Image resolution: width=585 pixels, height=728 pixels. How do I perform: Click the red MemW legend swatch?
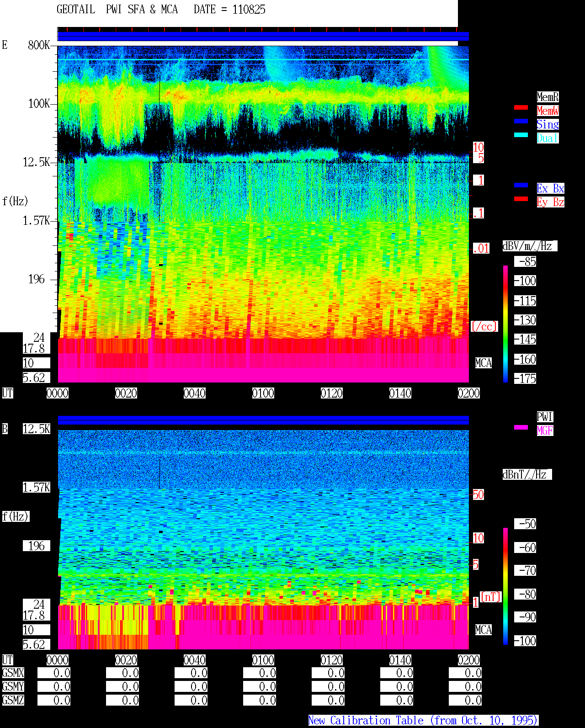[x=521, y=107]
